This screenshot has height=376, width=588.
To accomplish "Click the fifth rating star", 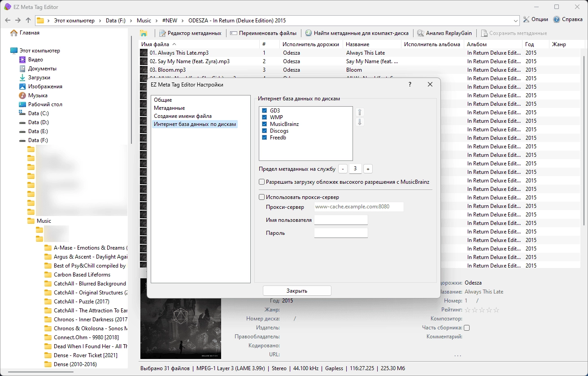I will tap(496, 310).
